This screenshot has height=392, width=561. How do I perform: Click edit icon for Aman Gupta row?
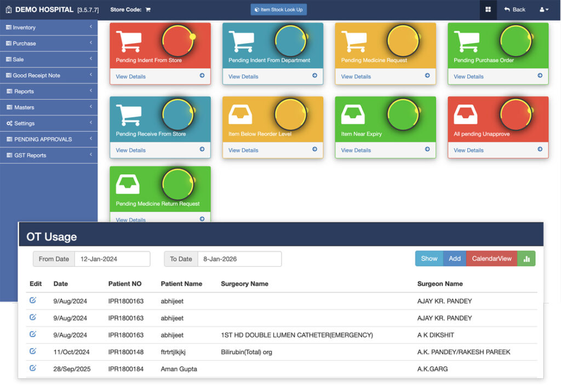point(33,368)
